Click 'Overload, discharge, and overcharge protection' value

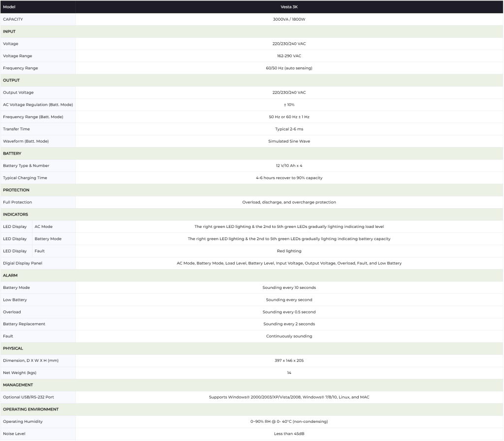(x=289, y=202)
